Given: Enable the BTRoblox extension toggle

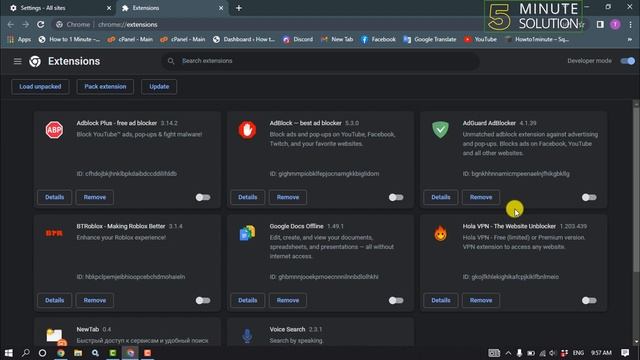Looking at the screenshot, I should (x=203, y=300).
